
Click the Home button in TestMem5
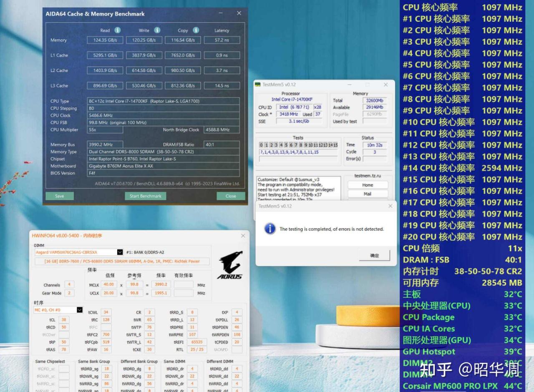tap(368, 185)
